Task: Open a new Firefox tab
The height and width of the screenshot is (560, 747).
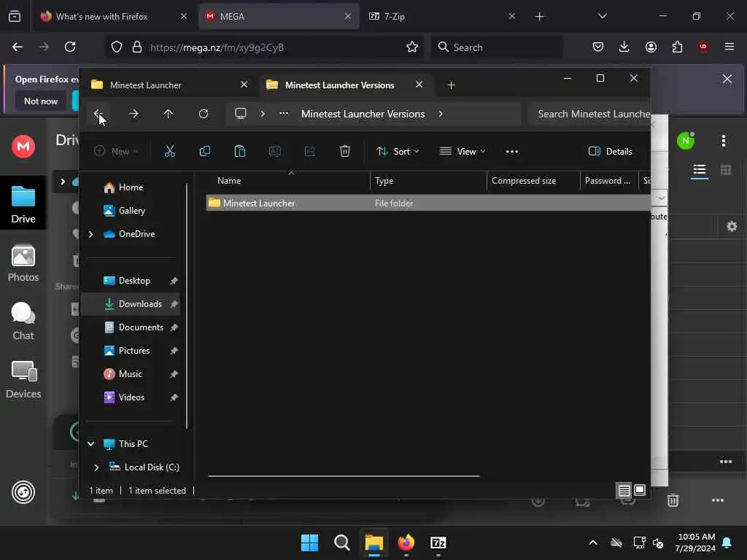Action: click(x=539, y=16)
